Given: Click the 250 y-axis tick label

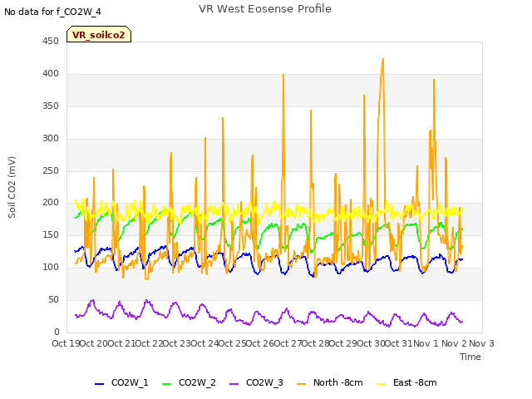Looking at the screenshot, I should [51, 170].
